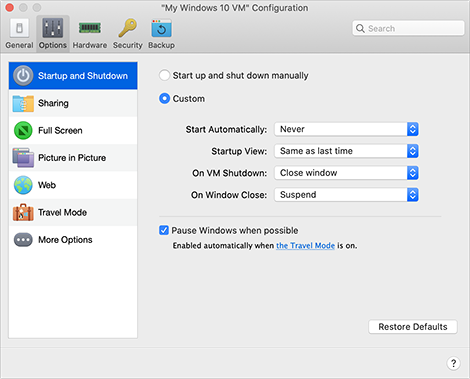Click the Web globe icon

point(23,185)
